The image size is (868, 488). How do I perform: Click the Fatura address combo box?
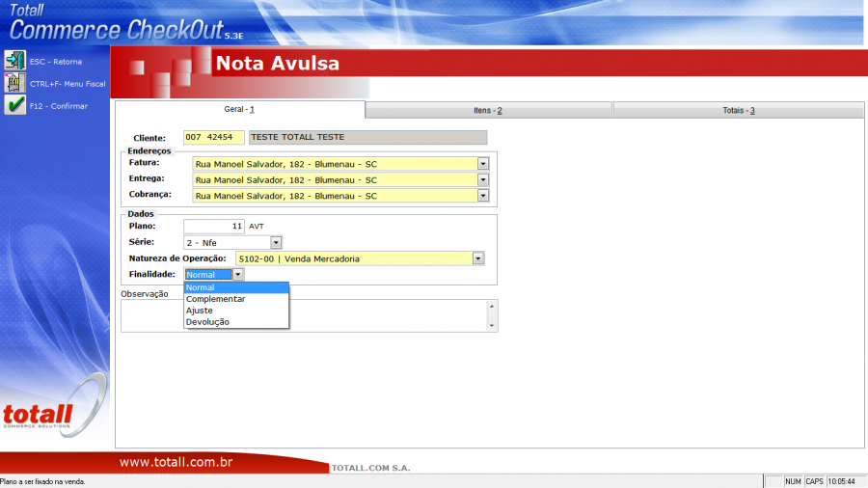[340, 164]
